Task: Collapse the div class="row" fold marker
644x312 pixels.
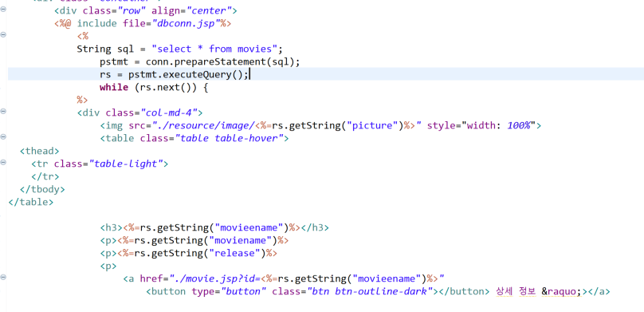Action: pyautogui.click(x=3, y=9)
